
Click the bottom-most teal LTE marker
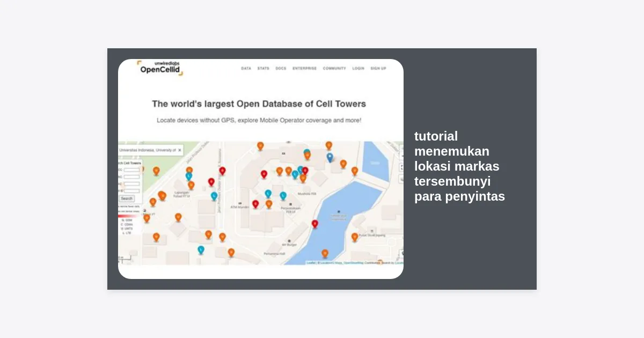(x=201, y=249)
